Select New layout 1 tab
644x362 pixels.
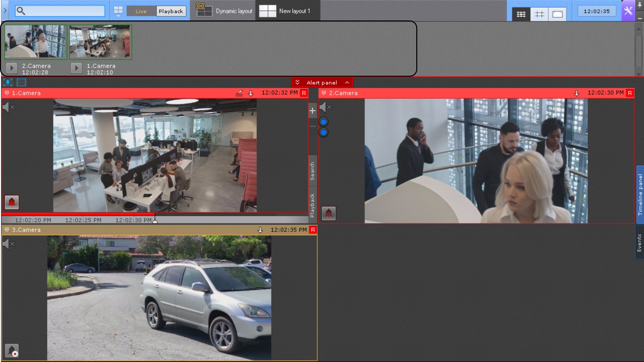click(x=287, y=11)
